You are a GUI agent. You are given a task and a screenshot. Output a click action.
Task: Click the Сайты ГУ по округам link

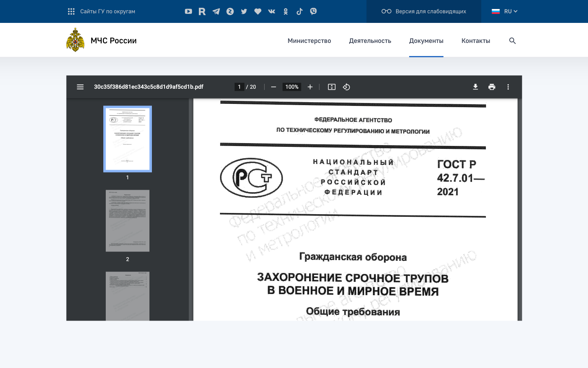[x=107, y=11]
